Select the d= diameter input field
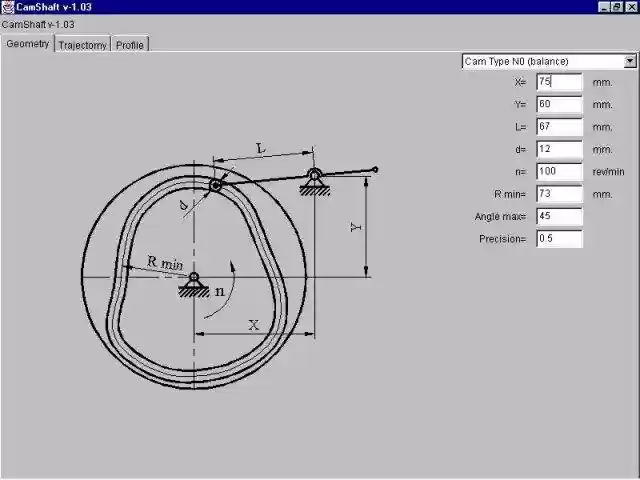The height and width of the screenshot is (480, 640). pos(559,149)
